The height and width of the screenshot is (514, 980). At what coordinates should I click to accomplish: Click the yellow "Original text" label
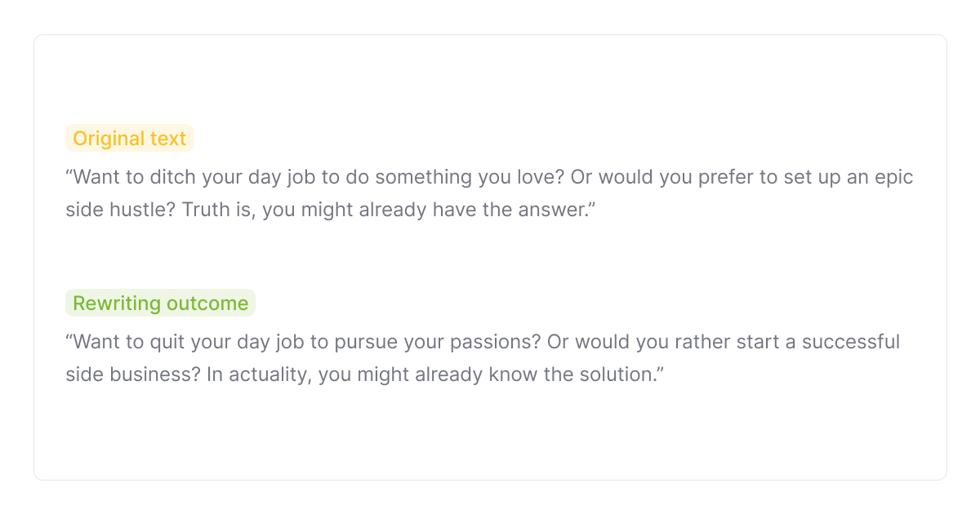tap(130, 139)
